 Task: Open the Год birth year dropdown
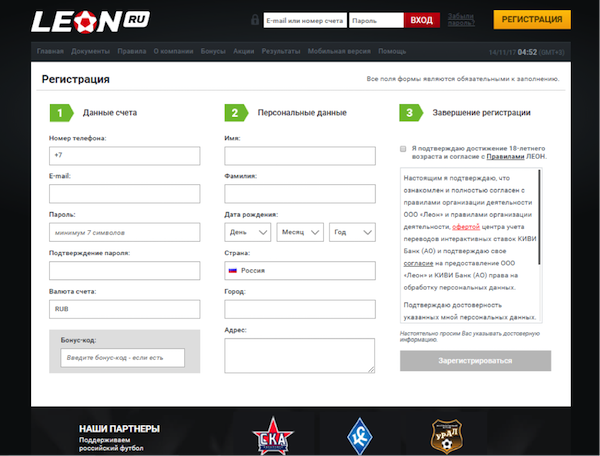(352, 232)
